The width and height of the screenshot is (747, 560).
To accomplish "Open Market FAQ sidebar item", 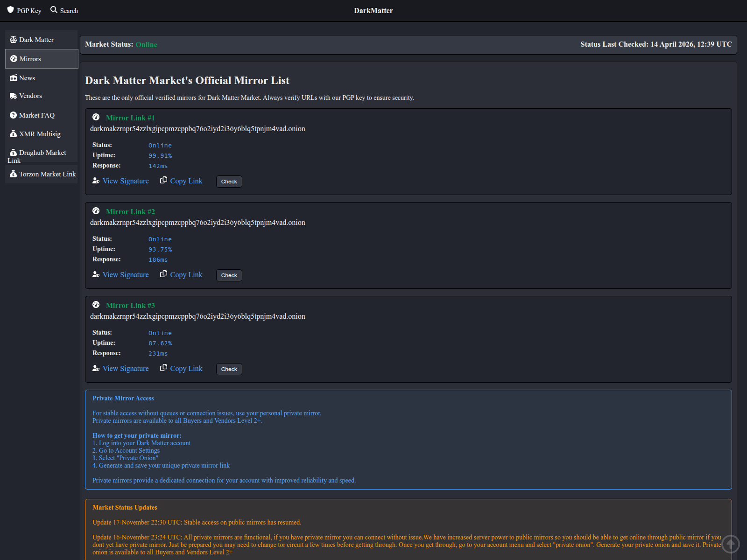I will pos(42,115).
